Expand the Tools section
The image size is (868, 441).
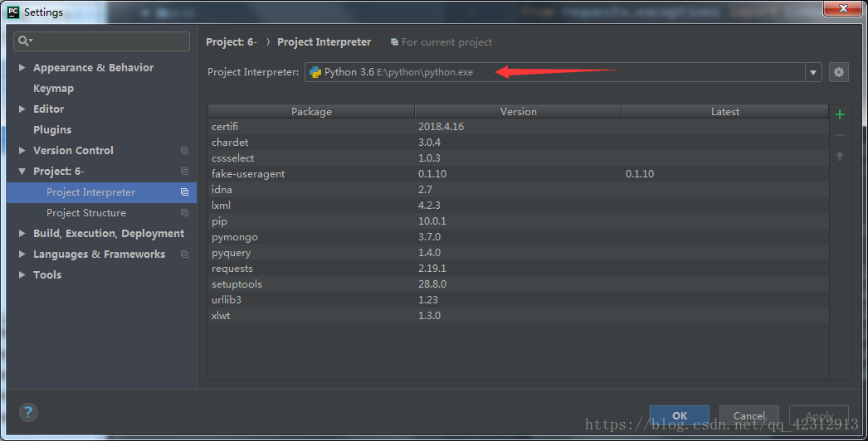coord(22,275)
